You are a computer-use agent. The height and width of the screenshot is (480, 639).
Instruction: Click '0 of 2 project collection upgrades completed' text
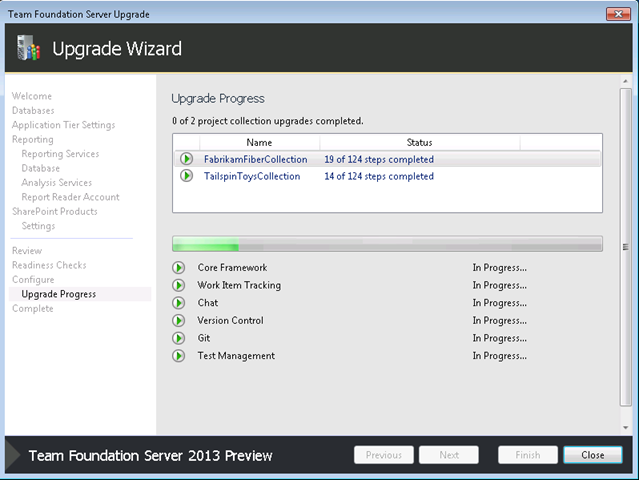click(267, 121)
